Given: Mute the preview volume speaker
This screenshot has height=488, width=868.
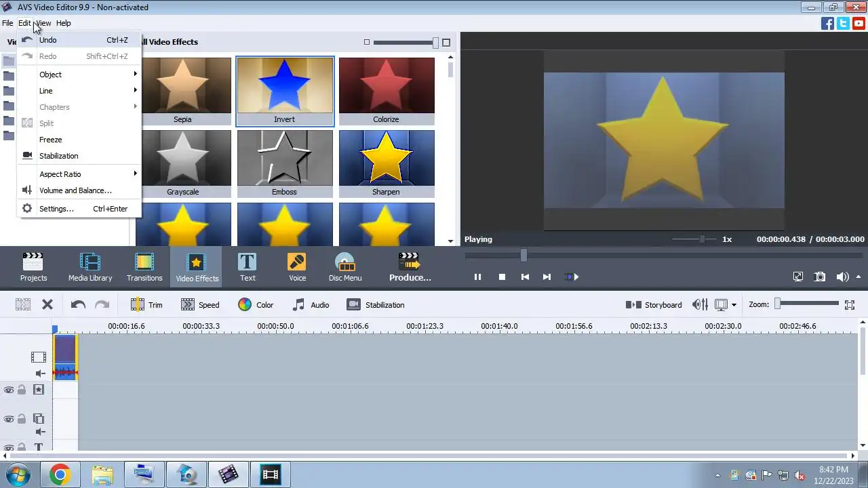Looking at the screenshot, I should tap(842, 277).
